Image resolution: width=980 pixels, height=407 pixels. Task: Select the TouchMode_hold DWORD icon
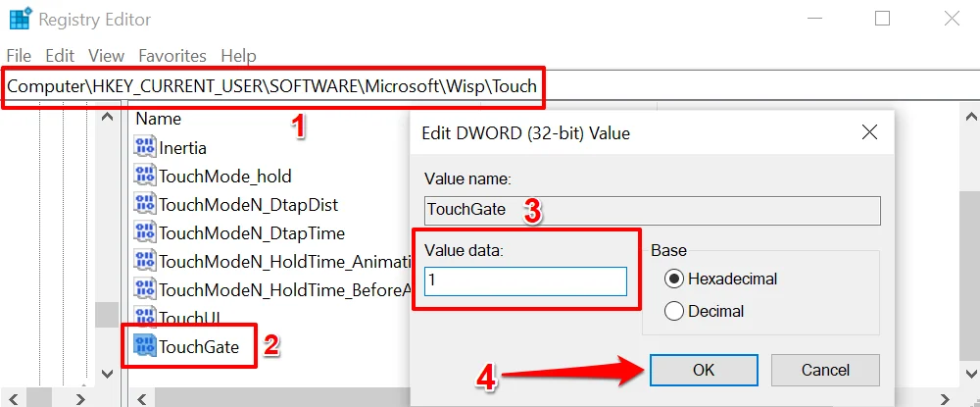(145, 177)
